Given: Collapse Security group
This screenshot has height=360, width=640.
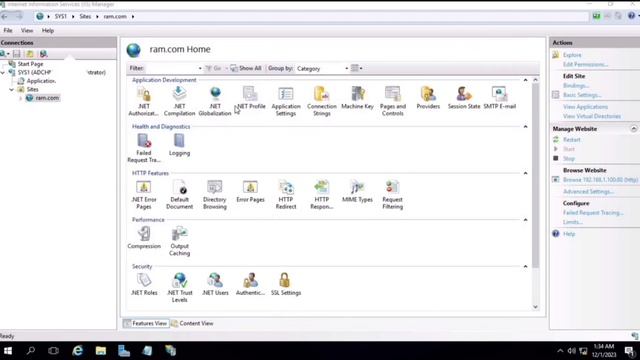Looking at the screenshot, I should 525,266.
